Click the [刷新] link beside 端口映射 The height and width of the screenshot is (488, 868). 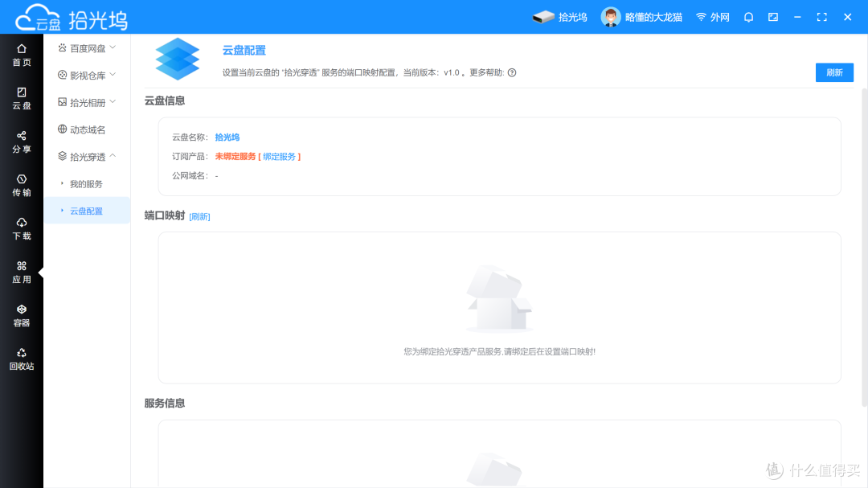point(199,216)
